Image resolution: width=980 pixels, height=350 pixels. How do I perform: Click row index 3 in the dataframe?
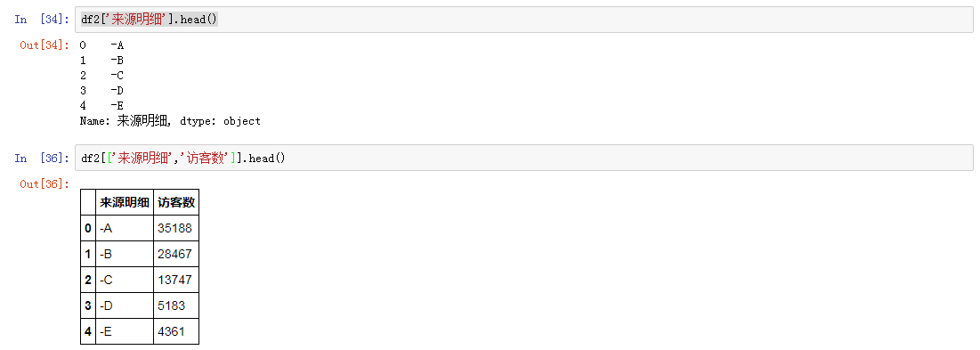[88, 306]
